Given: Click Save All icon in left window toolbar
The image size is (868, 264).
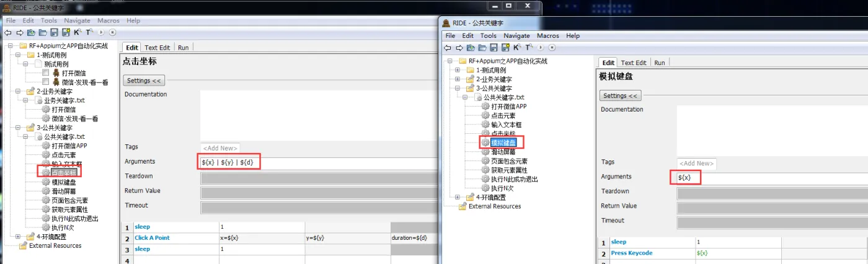Looking at the screenshot, I should click(x=66, y=32).
